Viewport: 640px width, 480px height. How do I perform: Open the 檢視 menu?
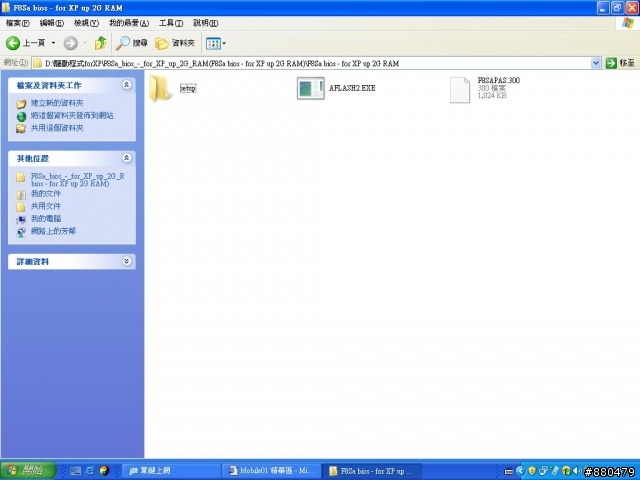(86, 23)
